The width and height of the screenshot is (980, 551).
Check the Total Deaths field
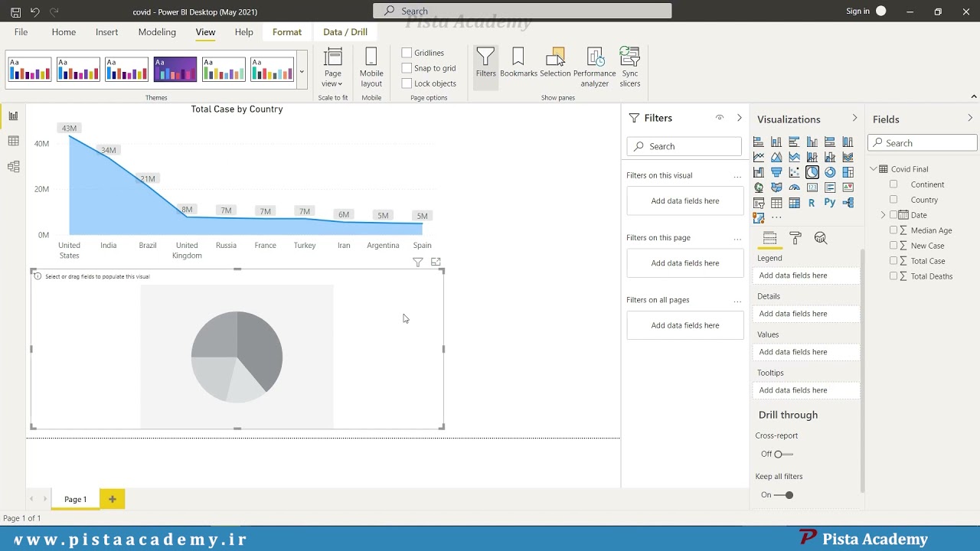coord(893,276)
